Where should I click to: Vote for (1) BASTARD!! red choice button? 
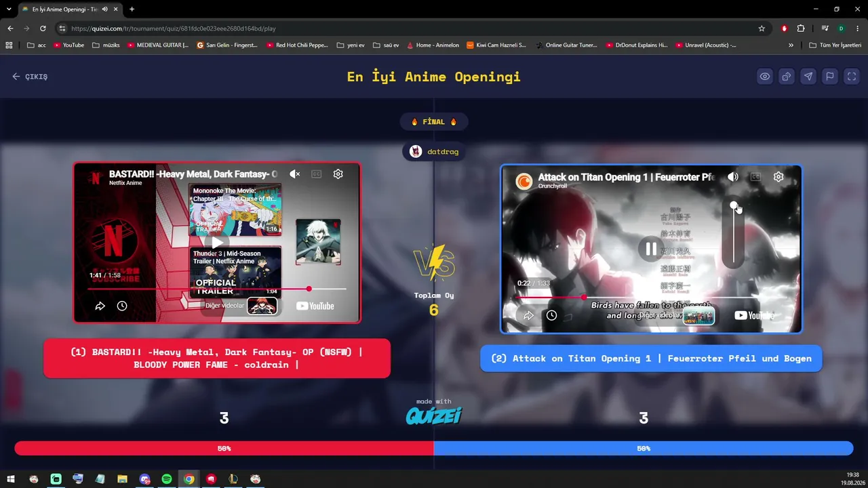(217, 359)
